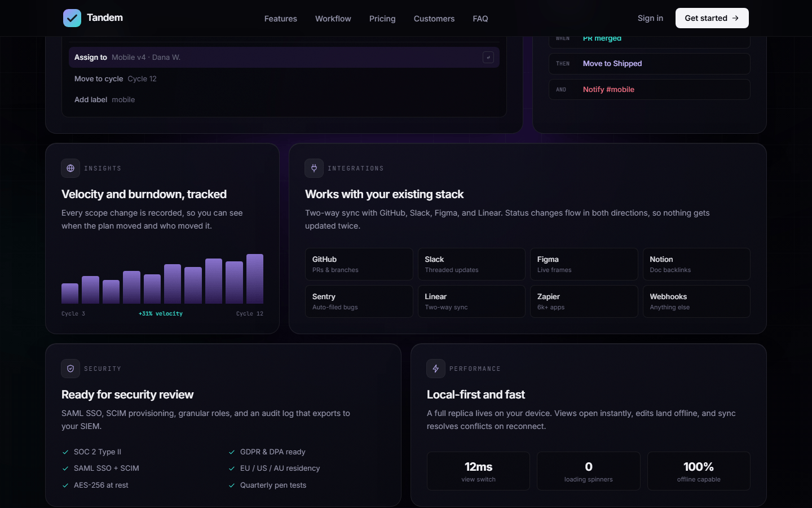812x508 pixels.
Task: Open the FAQ nav item
Action: pyautogui.click(x=480, y=19)
